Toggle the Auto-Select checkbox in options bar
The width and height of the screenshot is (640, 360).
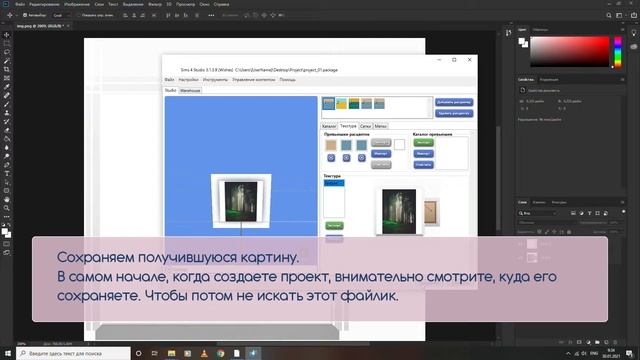(x=25, y=16)
